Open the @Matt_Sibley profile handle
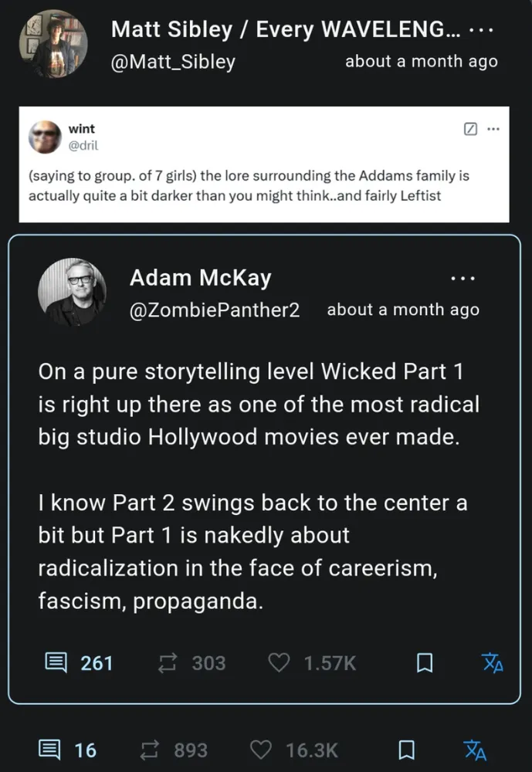Image resolution: width=532 pixels, height=772 pixels. pyautogui.click(x=173, y=61)
